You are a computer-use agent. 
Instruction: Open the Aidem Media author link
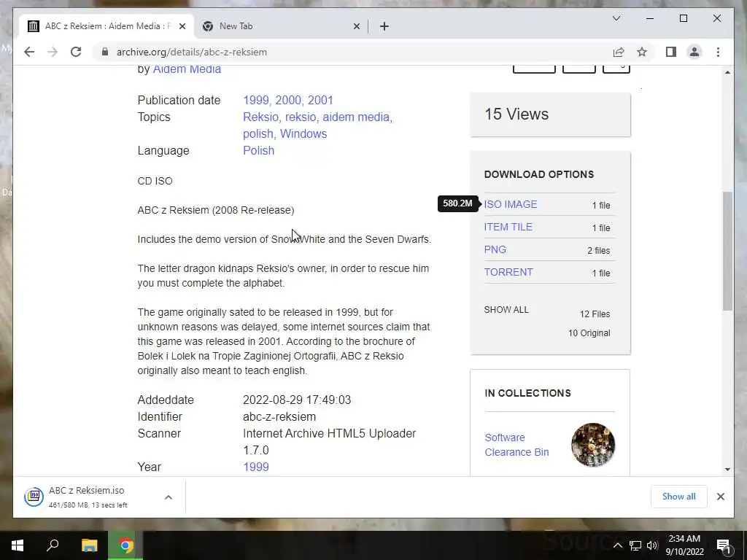pos(187,69)
